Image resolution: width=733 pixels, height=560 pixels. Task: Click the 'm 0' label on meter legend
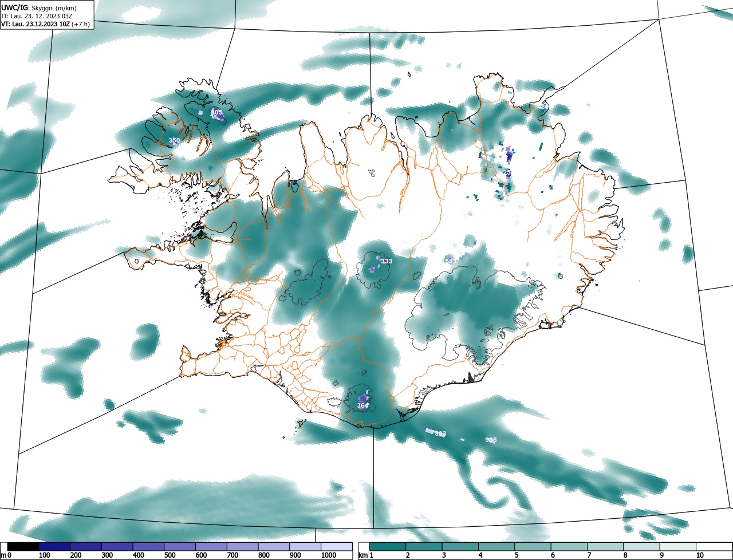click(6, 555)
